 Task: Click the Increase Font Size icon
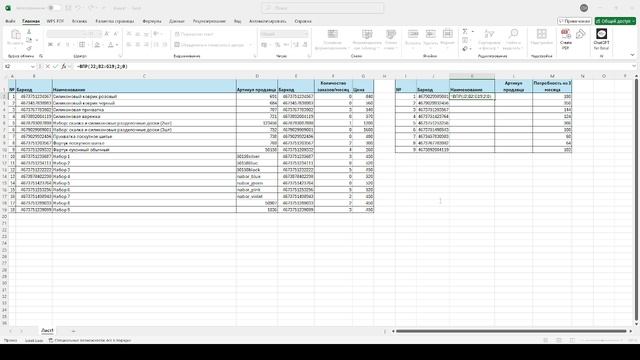point(107,34)
